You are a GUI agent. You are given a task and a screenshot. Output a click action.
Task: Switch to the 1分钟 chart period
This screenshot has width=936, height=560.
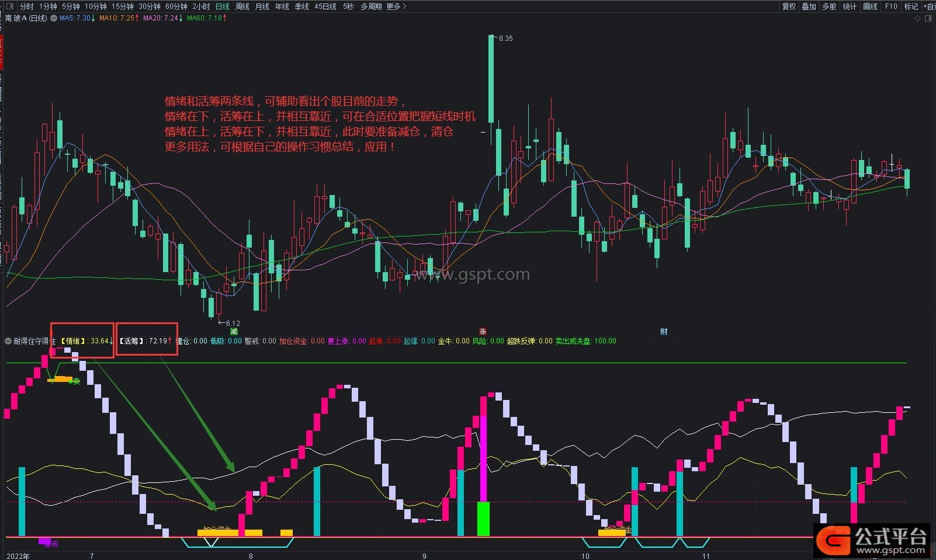[48, 6]
